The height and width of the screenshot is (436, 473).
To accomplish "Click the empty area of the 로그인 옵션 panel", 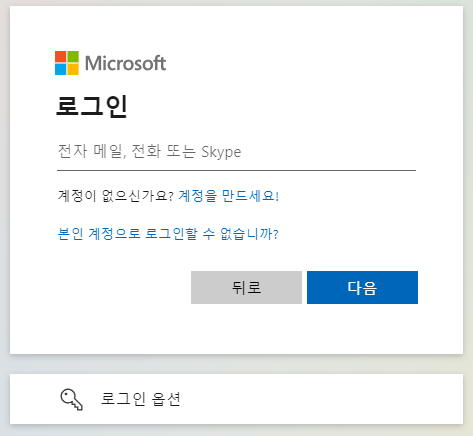I will pos(320,399).
